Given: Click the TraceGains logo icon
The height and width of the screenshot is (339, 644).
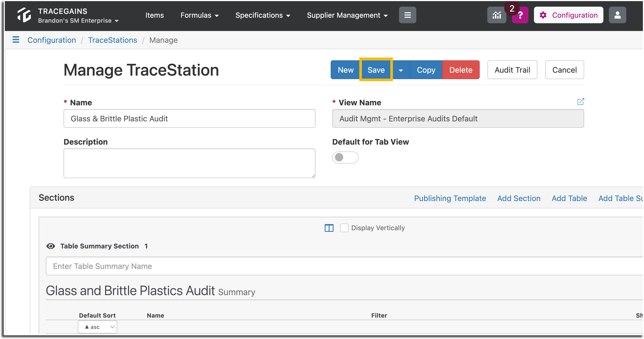Looking at the screenshot, I should pyautogui.click(x=24, y=15).
